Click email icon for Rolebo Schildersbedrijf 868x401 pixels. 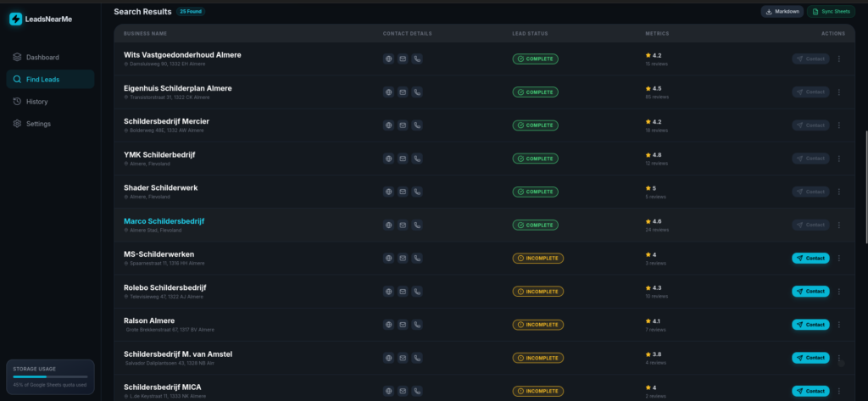tap(403, 292)
